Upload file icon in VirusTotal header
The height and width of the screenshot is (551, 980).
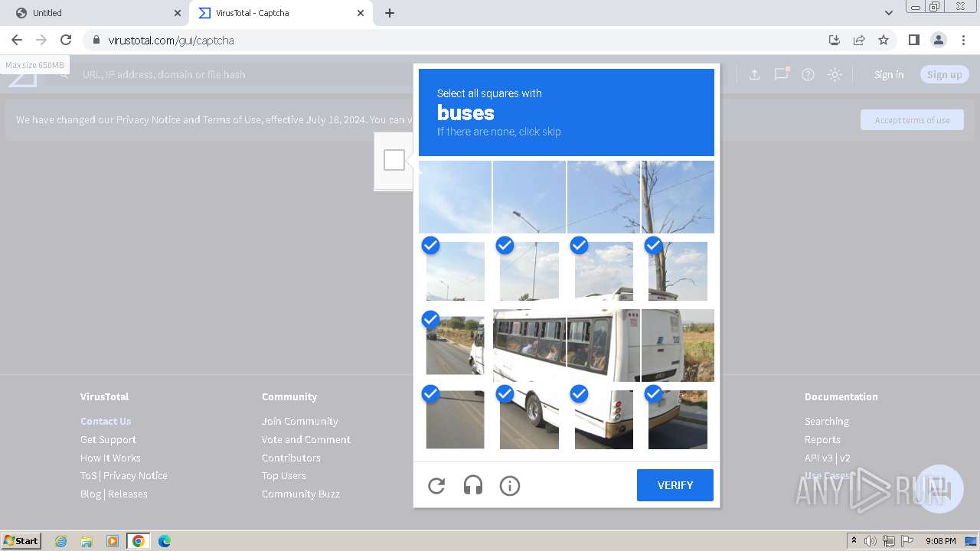coord(754,74)
